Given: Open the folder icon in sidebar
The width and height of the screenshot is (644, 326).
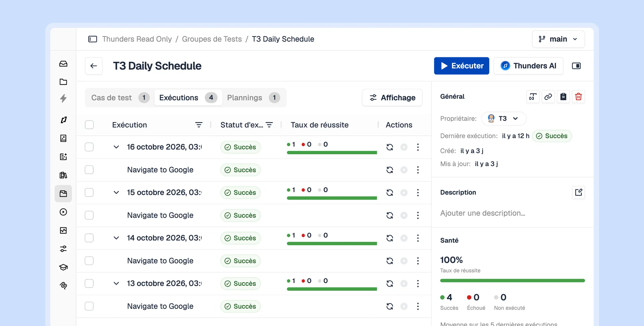Looking at the screenshot, I should point(63,82).
